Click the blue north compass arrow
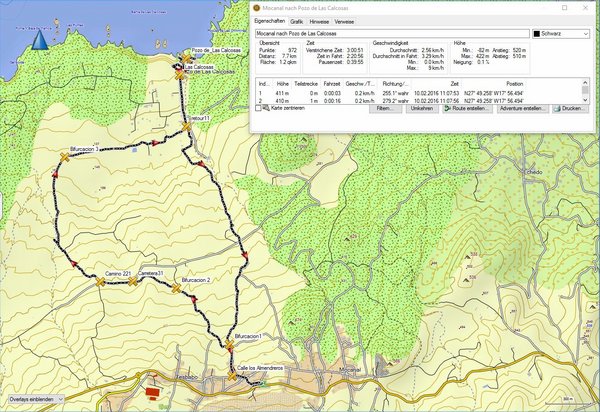The height and width of the screenshot is (412, 600). (41, 40)
